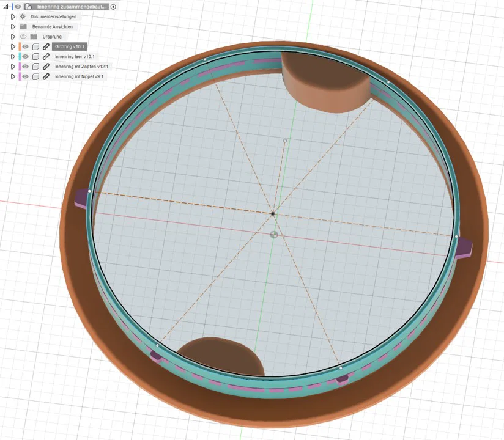Hide the Innenring leer v10:1 component

pyautogui.click(x=26, y=56)
